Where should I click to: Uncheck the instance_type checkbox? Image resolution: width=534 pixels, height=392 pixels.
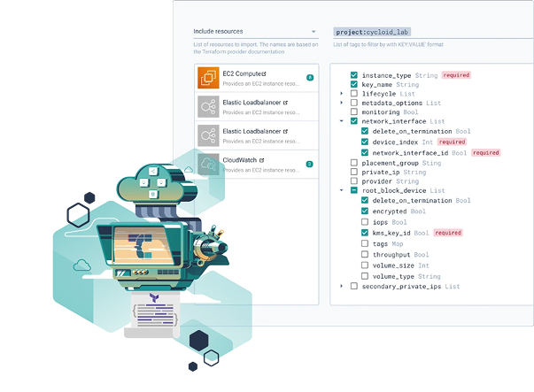354,75
